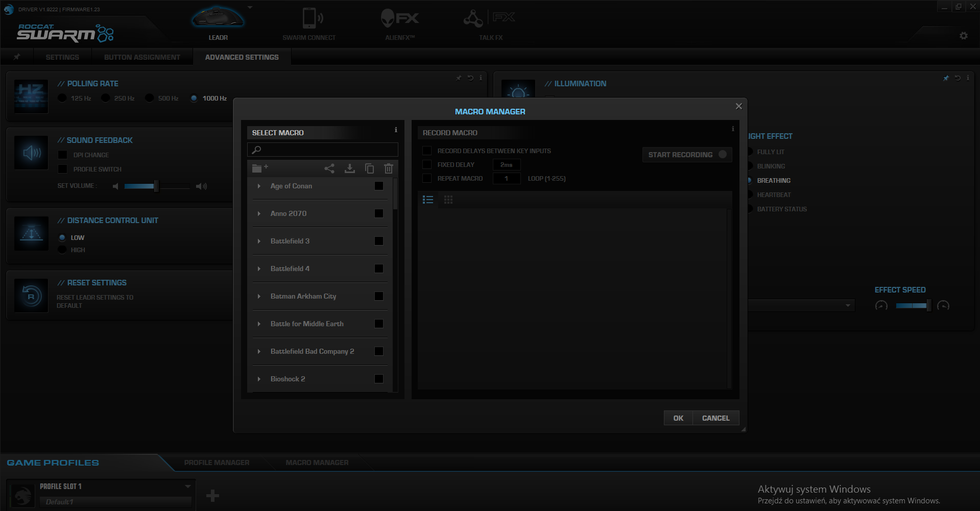Enable the Repeat Macro checkbox

427,178
